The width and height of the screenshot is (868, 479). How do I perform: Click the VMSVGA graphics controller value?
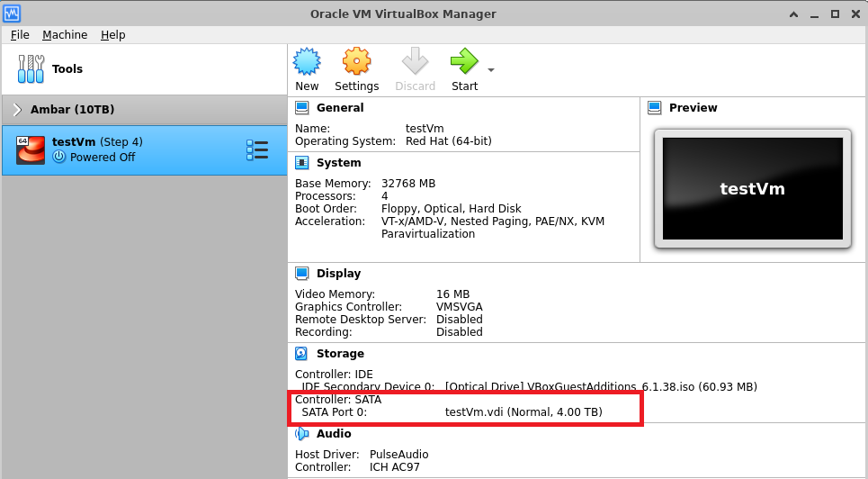point(460,307)
